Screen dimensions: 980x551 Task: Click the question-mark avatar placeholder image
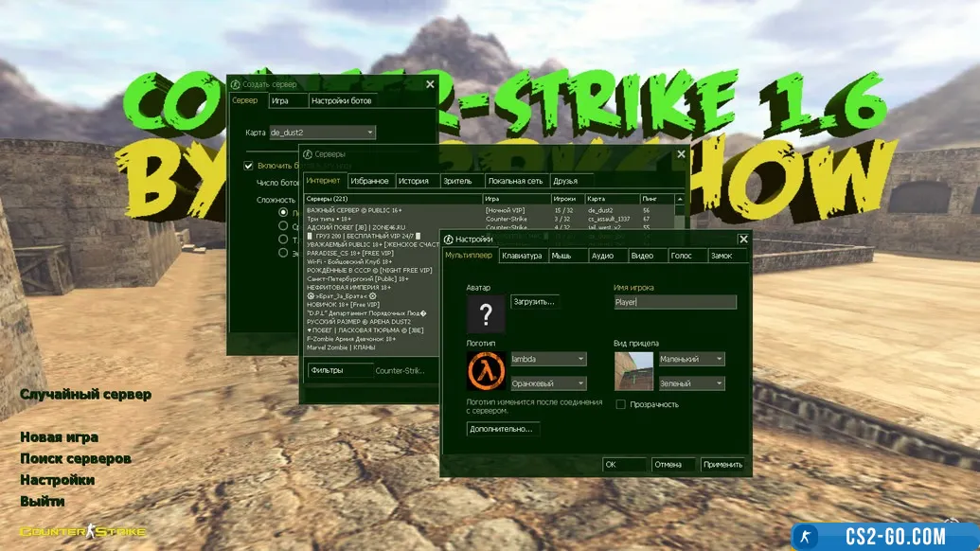(x=485, y=314)
